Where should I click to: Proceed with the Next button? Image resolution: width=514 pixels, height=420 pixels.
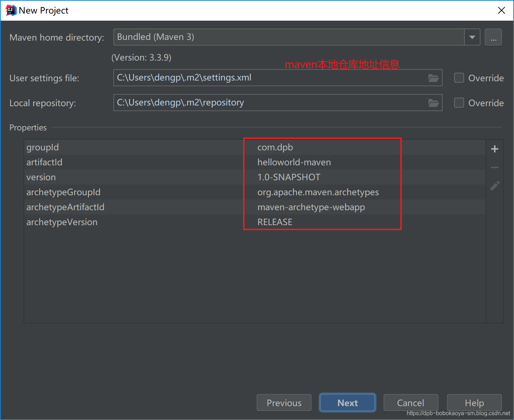[x=348, y=403]
